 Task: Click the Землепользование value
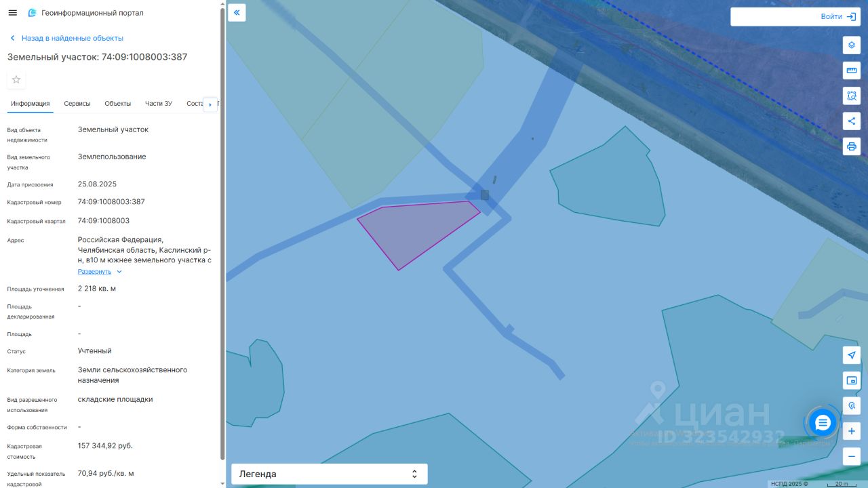tap(112, 157)
